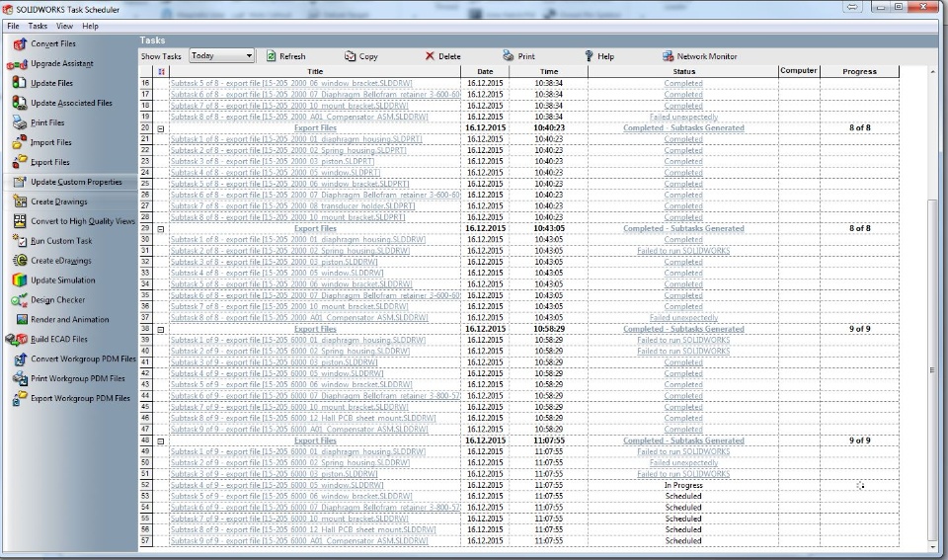Select row number 52 In Progress task
Image resolution: width=948 pixels, height=560 pixels.
(x=145, y=485)
